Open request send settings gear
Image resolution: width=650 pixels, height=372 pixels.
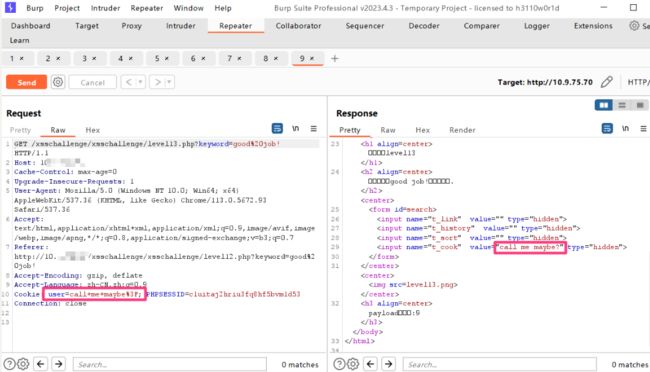point(58,82)
